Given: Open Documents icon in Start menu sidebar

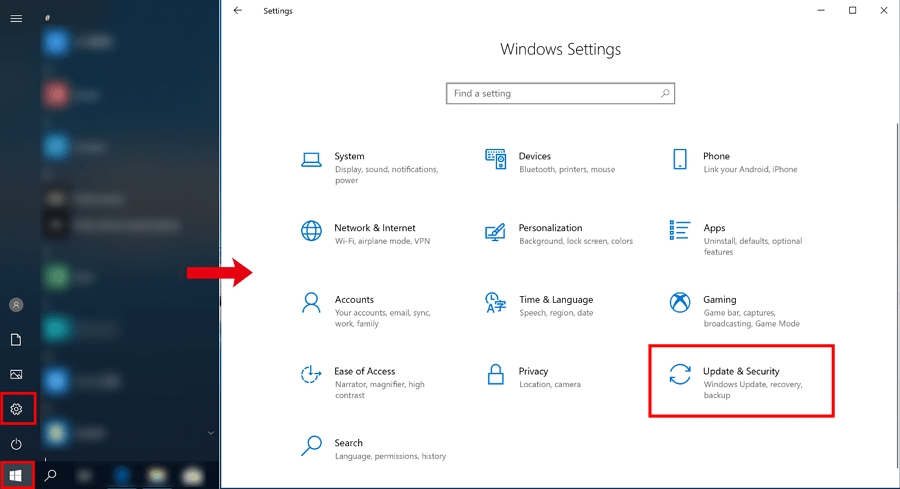Looking at the screenshot, I should coord(16,340).
